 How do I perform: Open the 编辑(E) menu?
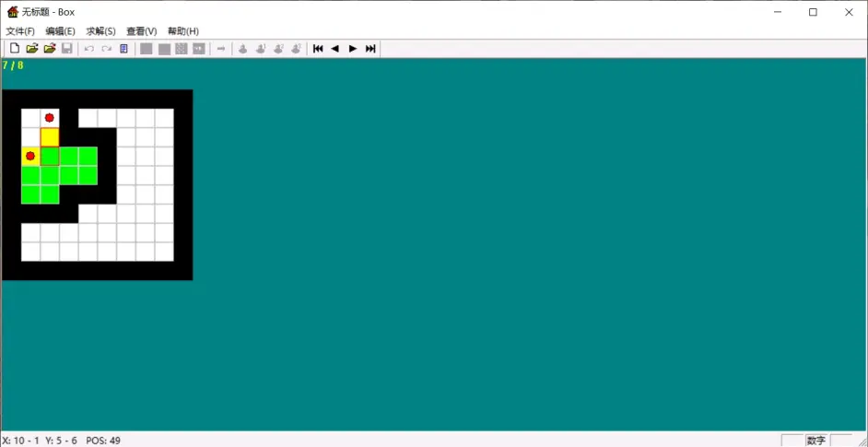tap(60, 31)
